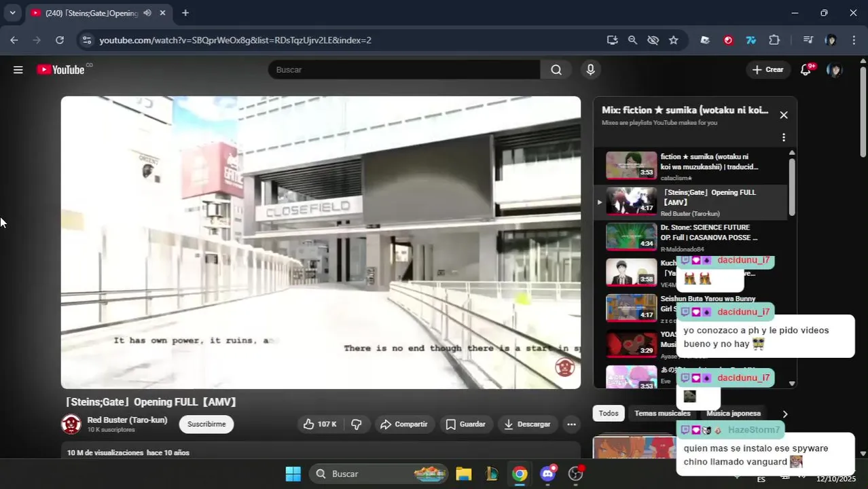
Task: Go back with browser back arrow
Action: [x=14, y=40]
